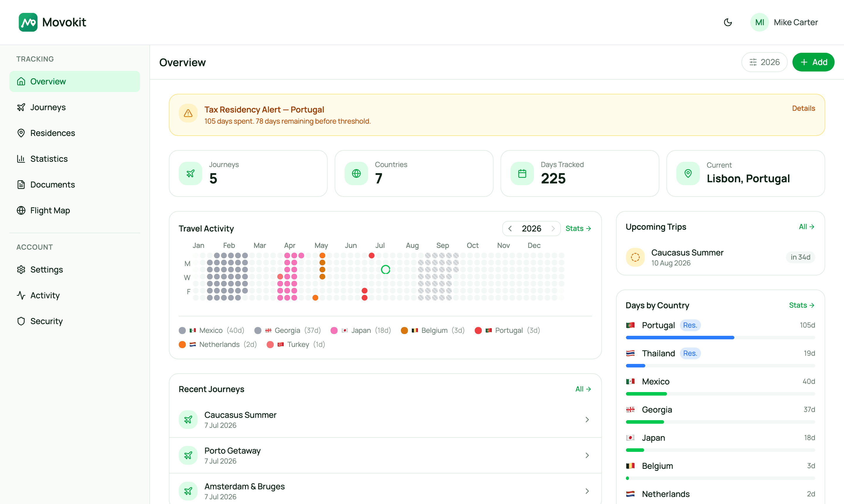Click the Mexico flag in Days by Country
The width and height of the screenshot is (844, 504).
point(630,382)
